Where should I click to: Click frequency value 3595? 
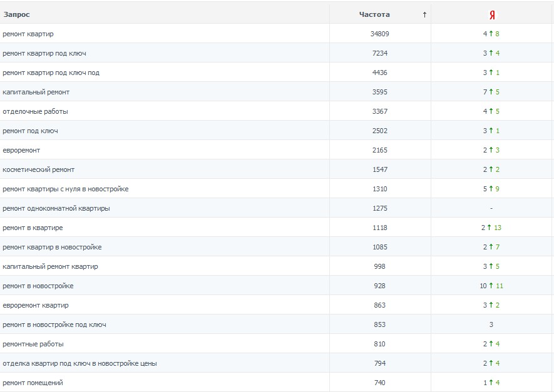tap(380, 92)
